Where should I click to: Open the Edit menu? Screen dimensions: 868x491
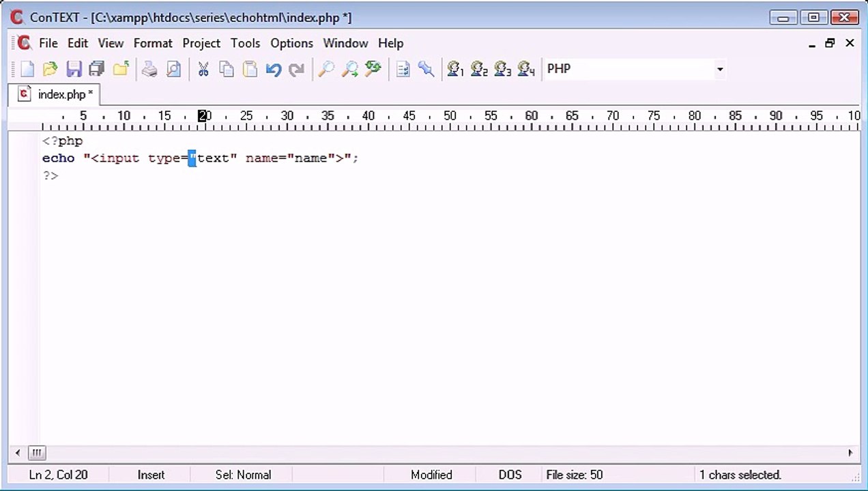pyautogui.click(x=78, y=43)
